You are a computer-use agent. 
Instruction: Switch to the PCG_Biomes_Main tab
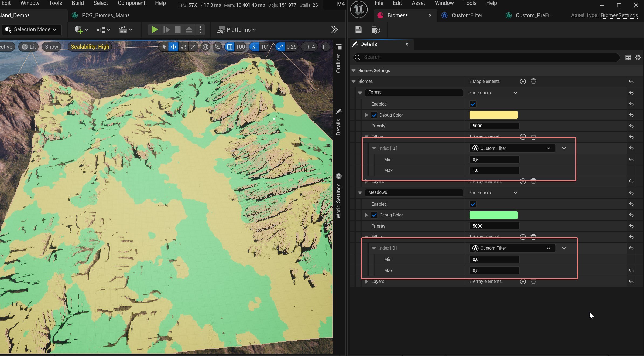coord(105,15)
